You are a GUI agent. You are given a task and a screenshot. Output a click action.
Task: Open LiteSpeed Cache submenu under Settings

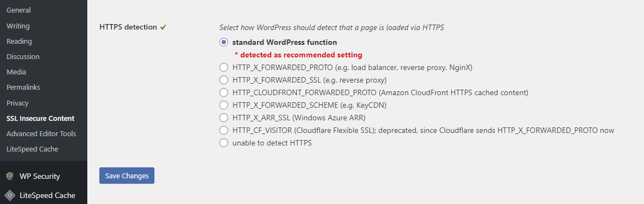(32, 149)
